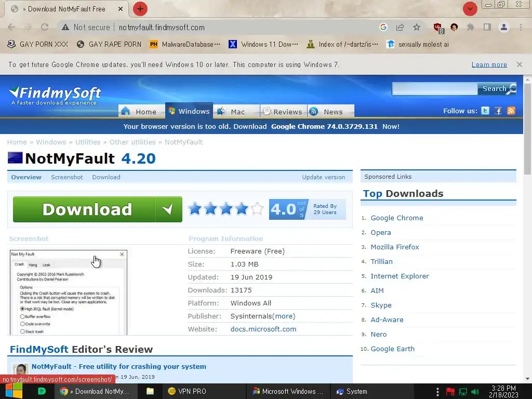Open Internet Explorer in Top Downloads
Viewport: 532px width, 399px height.
coord(400,276)
